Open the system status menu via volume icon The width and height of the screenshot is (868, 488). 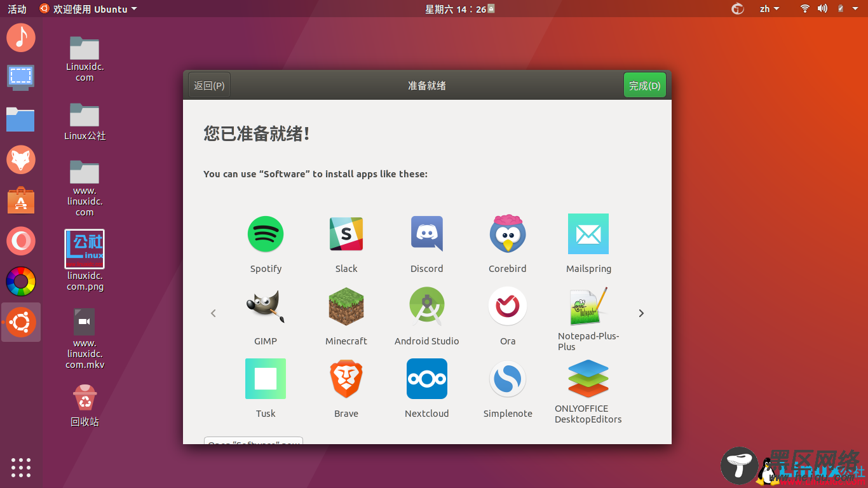click(x=822, y=9)
